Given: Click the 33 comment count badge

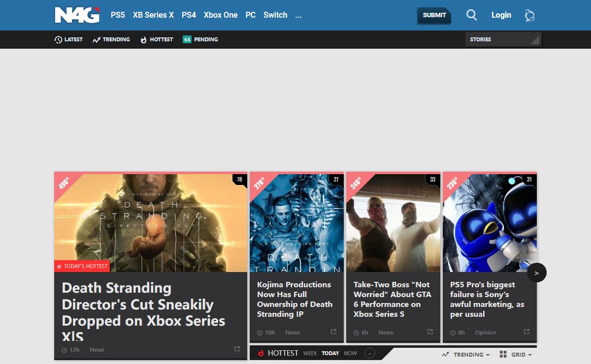Looking at the screenshot, I should [432, 180].
